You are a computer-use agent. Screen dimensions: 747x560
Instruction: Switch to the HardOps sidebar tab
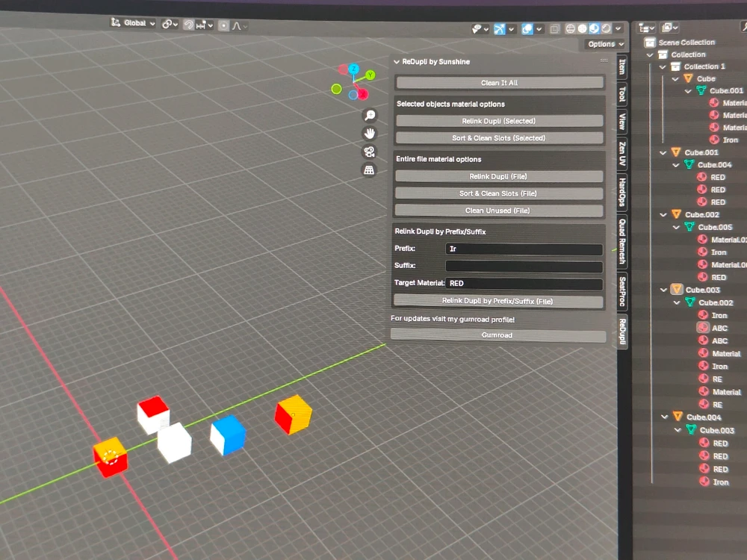[622, 191]
